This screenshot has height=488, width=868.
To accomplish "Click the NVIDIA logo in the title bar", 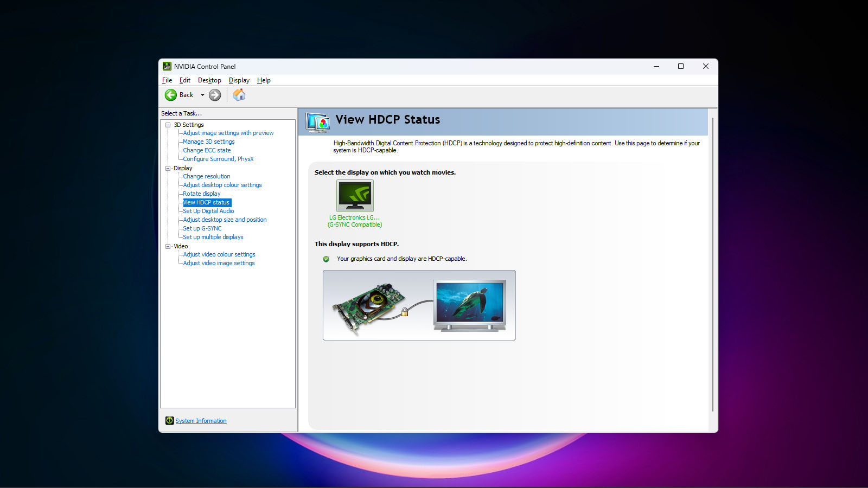I will tap(167, 66).
